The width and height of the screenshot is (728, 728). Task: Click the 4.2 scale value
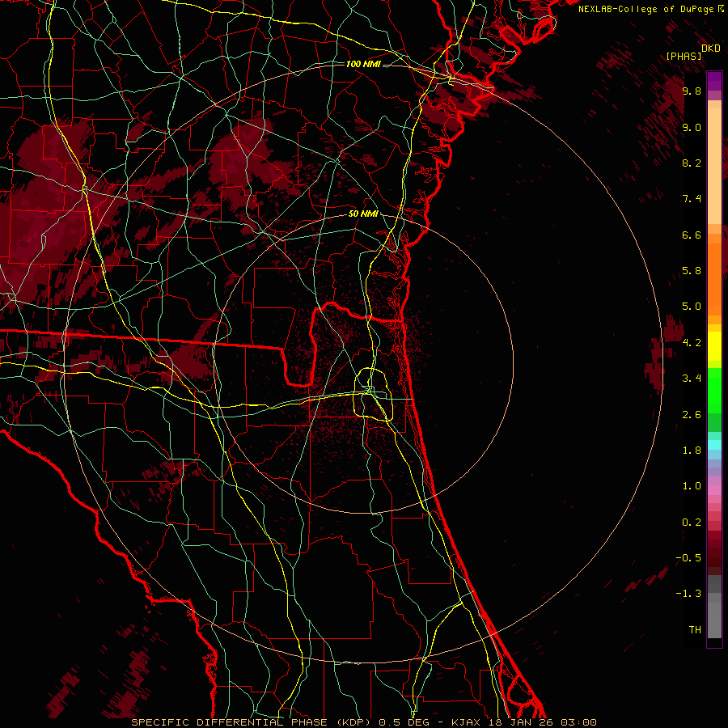pyautogui.click(x=692, y=343)
